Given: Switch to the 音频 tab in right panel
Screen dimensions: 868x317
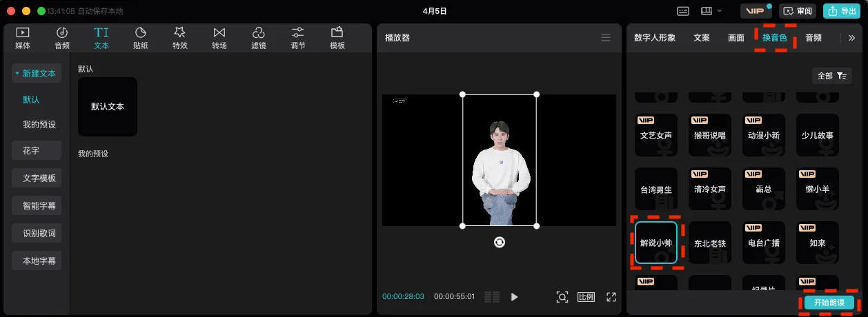Looking at the screenshot, I should click(813, 38).
